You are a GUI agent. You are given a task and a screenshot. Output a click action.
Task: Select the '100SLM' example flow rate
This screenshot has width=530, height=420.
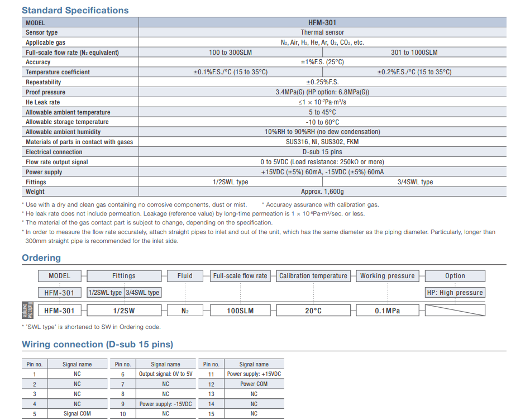click(240, 311)
